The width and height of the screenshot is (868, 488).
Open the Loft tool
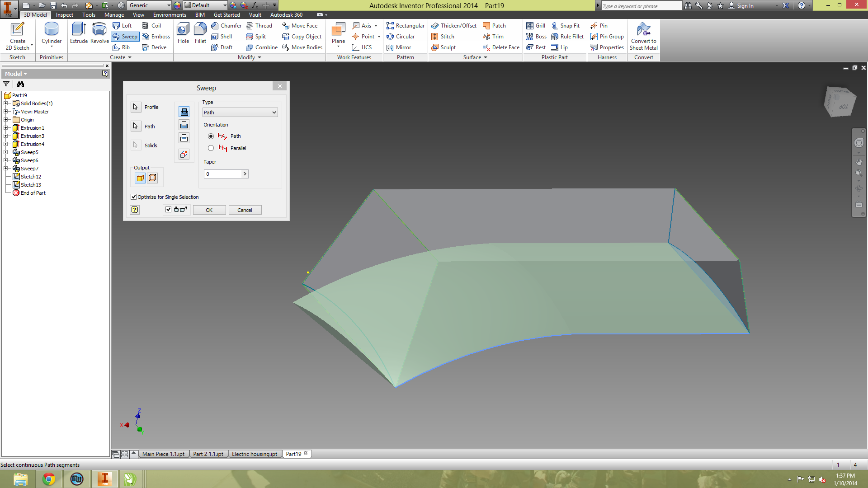(x=123, y=26)
